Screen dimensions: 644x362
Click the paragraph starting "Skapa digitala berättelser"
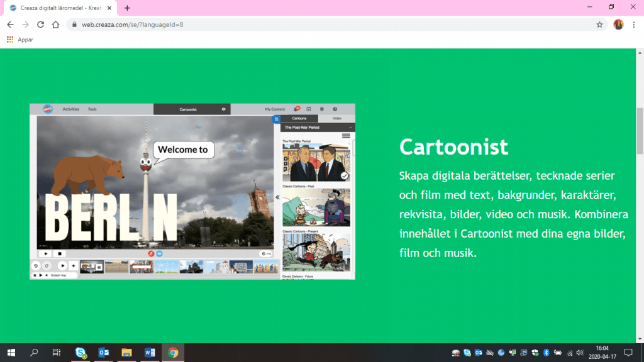(x=514, y=214)
